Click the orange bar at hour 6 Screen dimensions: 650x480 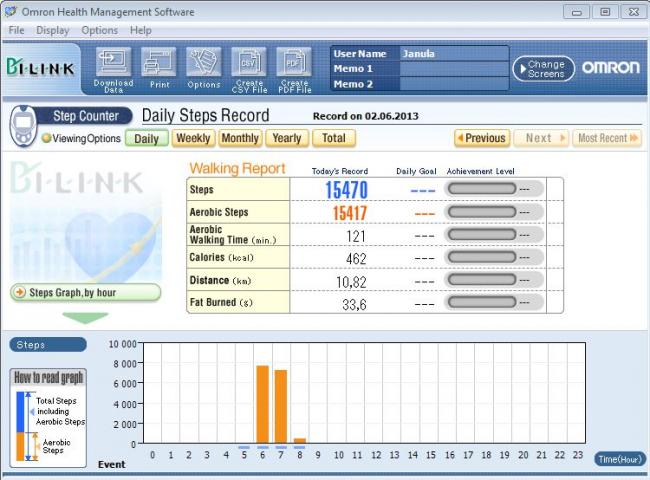(x=262, y=405)
